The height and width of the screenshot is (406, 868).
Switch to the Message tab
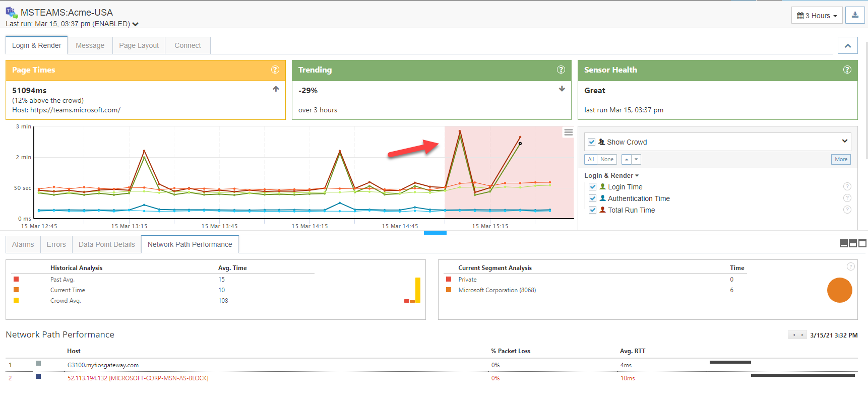point(90,45)
